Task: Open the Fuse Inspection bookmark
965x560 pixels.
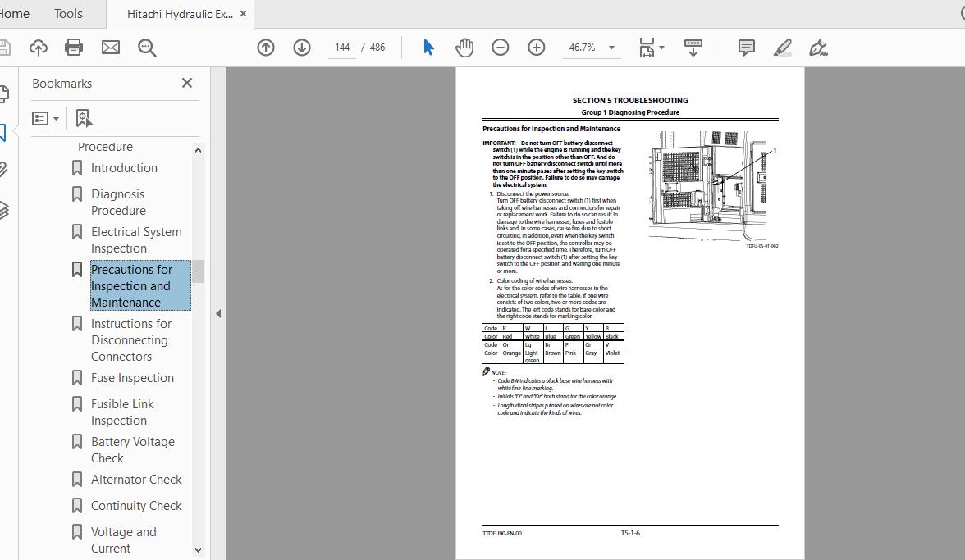Action: 132,377
